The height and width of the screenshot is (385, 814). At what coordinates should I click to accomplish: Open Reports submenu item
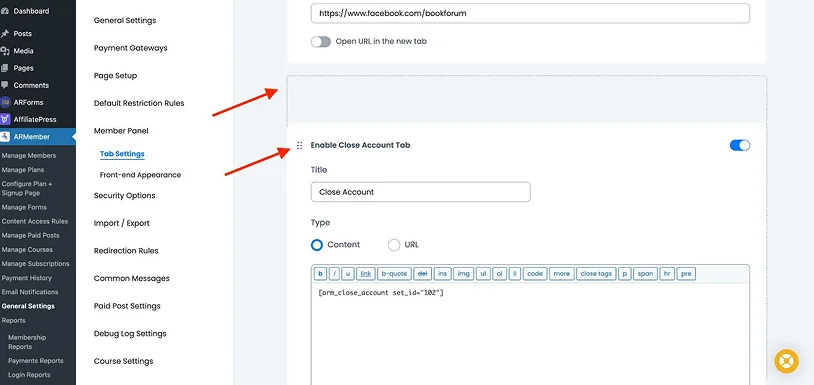(x=13, y=321)
